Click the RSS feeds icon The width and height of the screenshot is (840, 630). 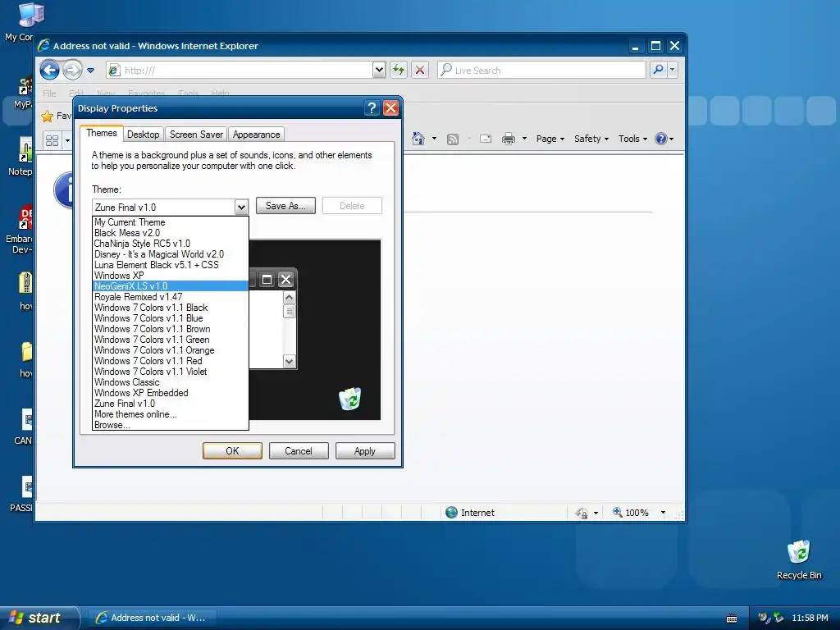tap(453, 139)
